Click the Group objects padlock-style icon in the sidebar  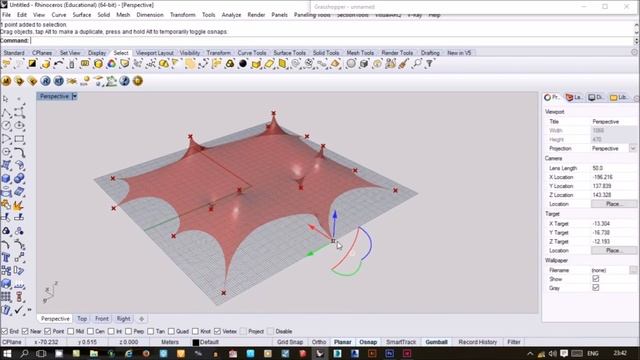(6, 231)
